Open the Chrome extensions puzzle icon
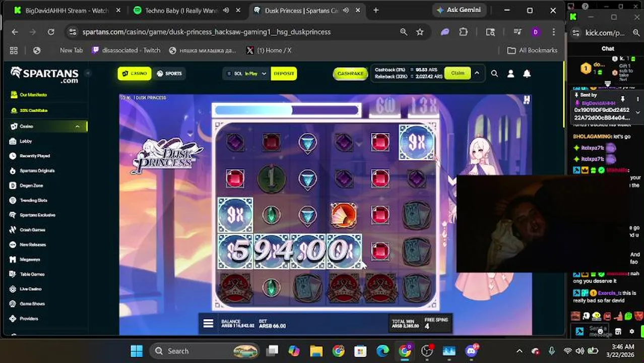This screenshot has width=644, height=363. tap(463, 32)
